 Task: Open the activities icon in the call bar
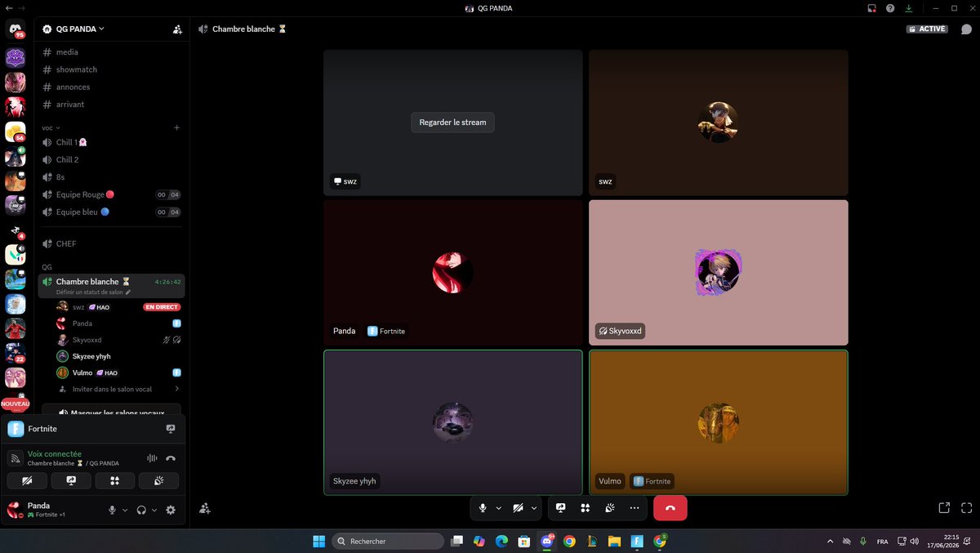585,508
